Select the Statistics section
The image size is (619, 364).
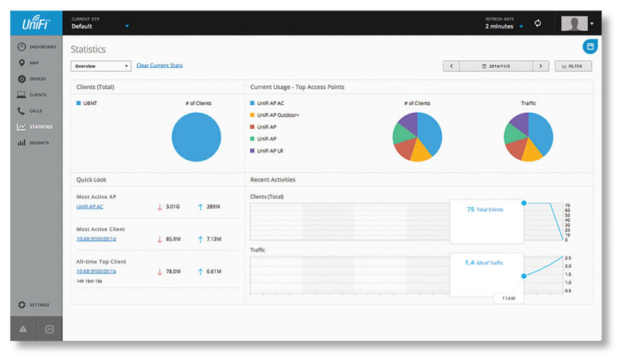(x=35, y=127)
